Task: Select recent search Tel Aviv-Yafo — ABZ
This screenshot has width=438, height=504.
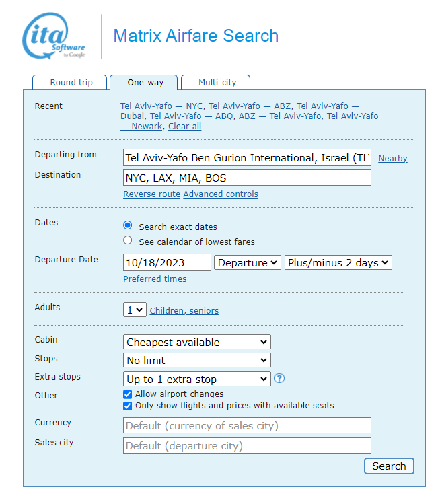Action: tap(250, 106)
